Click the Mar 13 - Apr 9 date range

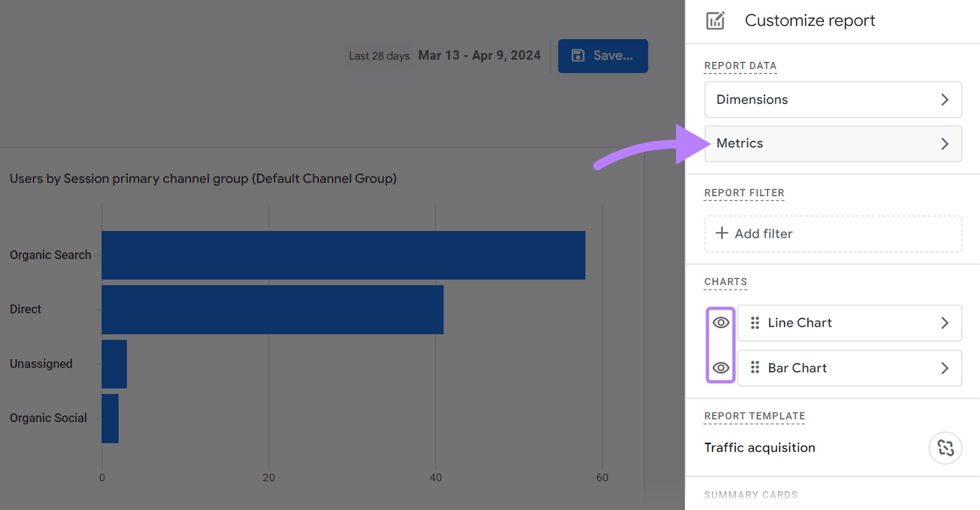[x=479, y=56]
